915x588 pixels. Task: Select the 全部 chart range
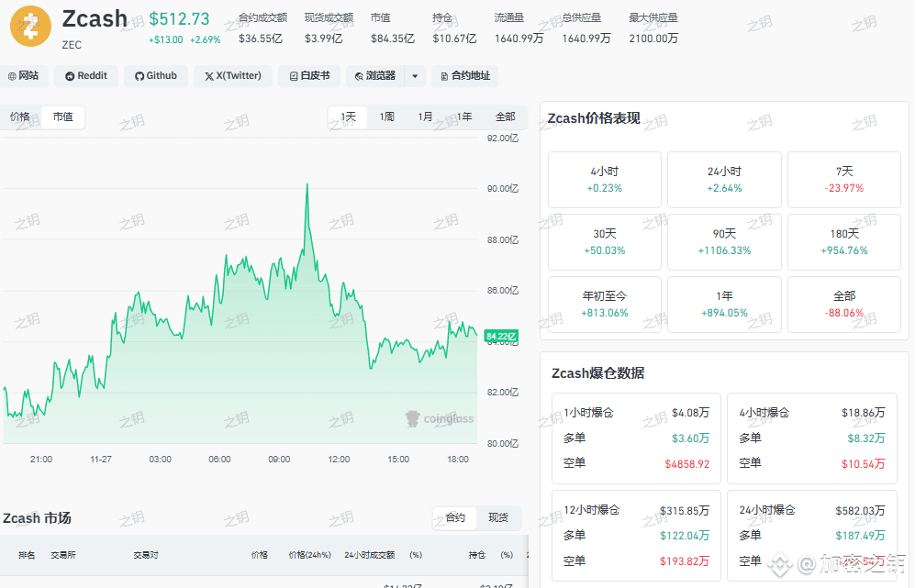(505, 116)
